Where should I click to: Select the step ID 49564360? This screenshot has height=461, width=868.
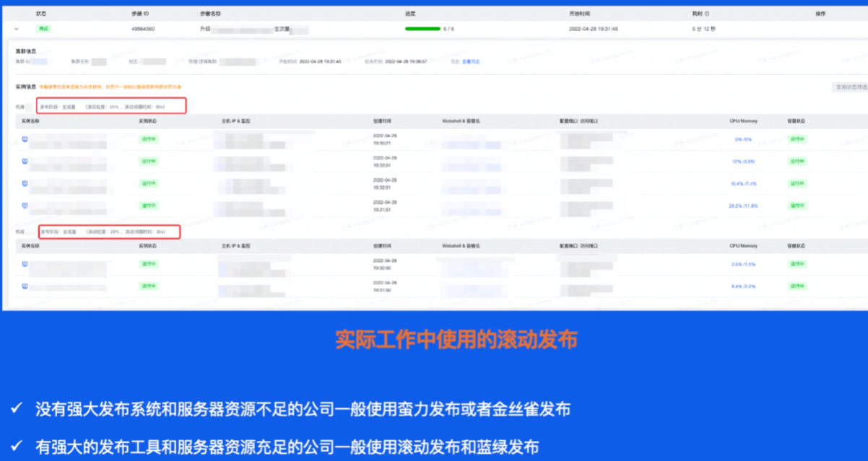coord(143,29)
